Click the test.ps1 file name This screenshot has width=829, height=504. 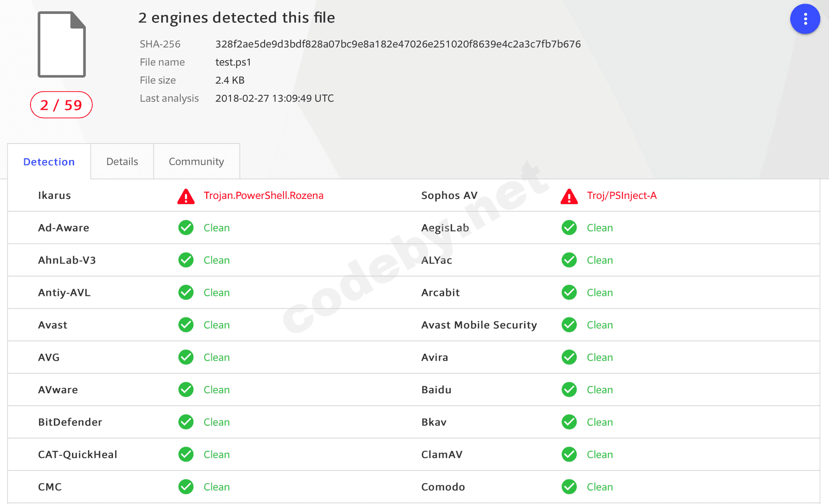233,62
